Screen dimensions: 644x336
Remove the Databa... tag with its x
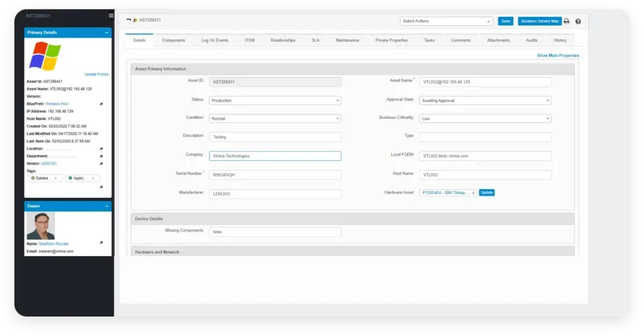[55, 178]
